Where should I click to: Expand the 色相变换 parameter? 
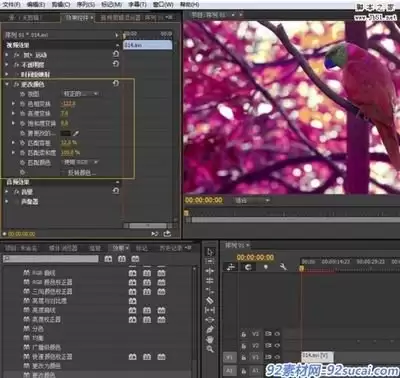(x=13, y=104)
